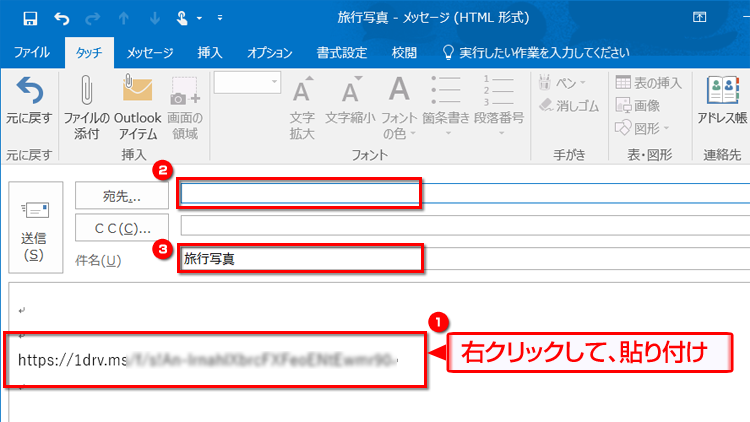The image size is (750, 422).
Task: Select the ペン tool
Action: [x=558, y=83]
